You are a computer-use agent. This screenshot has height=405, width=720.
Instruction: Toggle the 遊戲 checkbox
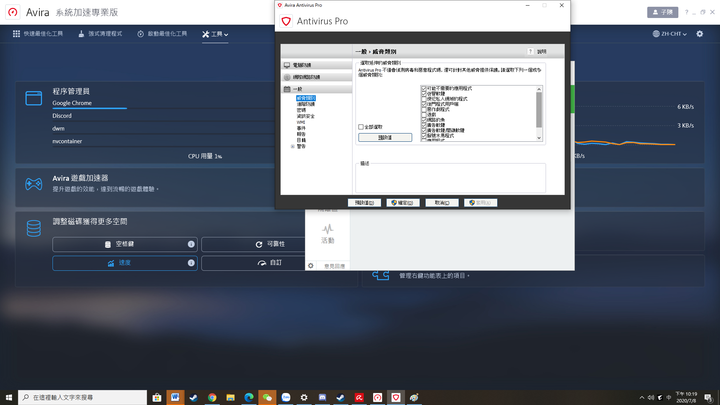point(424,115)
